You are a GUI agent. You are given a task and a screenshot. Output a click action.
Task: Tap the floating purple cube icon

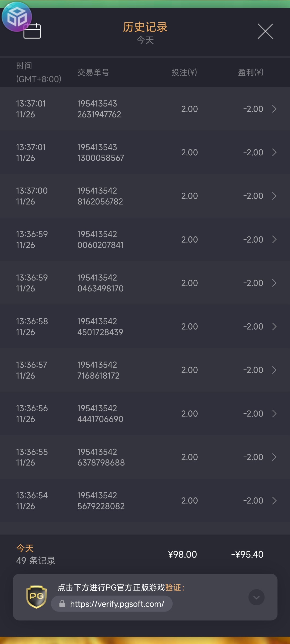[16, 17]
